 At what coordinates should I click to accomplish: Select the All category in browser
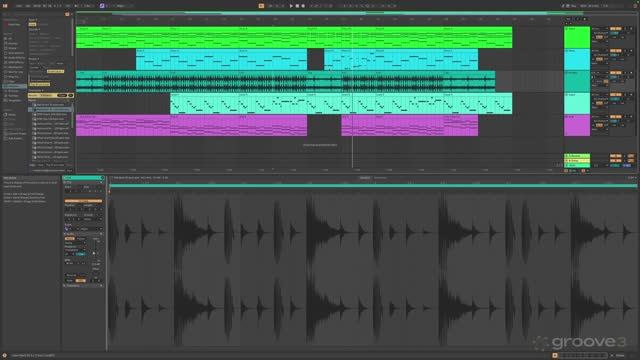click(x=10, y=38)
